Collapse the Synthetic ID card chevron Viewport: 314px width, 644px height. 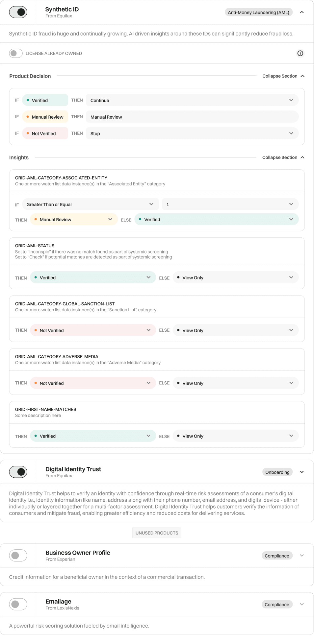[x=302, y=12]
